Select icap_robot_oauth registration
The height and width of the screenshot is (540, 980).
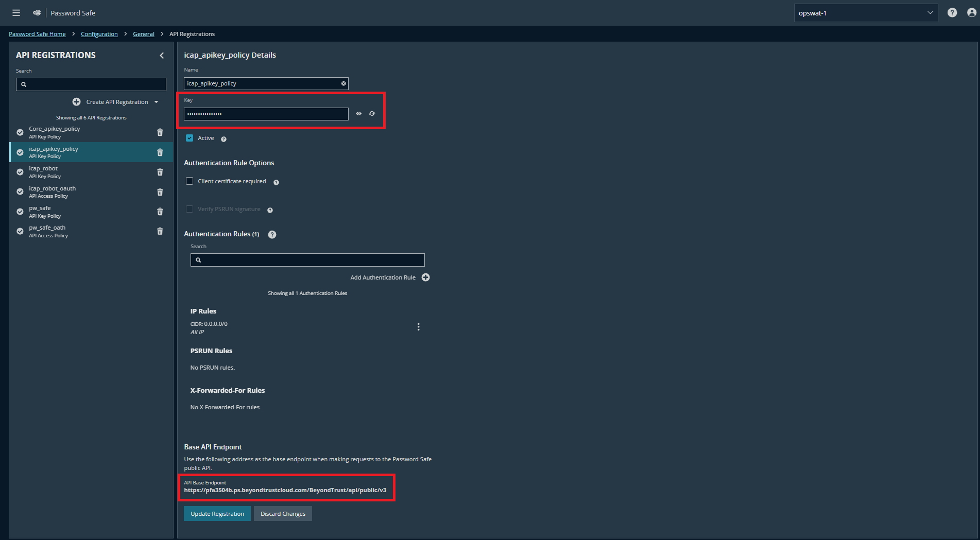click(x=91, y=192)
